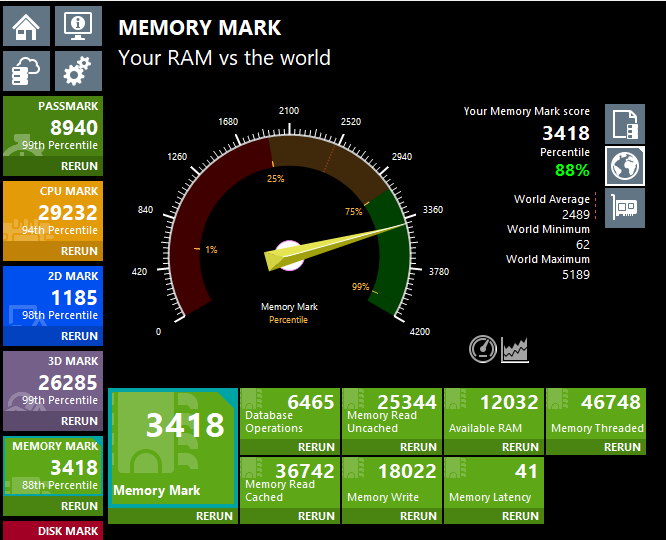This screenshot has height=540, width=666.
Task: Open the System Information monitor icon
Action: [x=78, y=26]
